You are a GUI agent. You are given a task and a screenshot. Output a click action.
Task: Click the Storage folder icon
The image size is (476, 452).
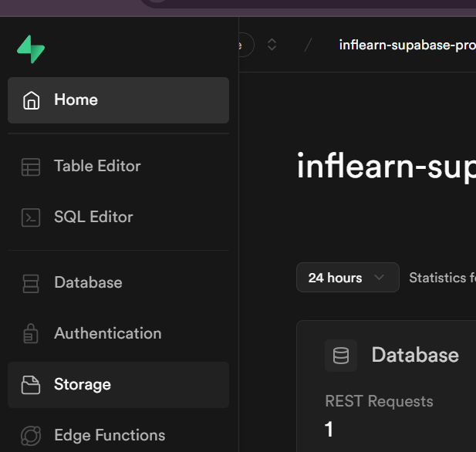click(31, 385)
